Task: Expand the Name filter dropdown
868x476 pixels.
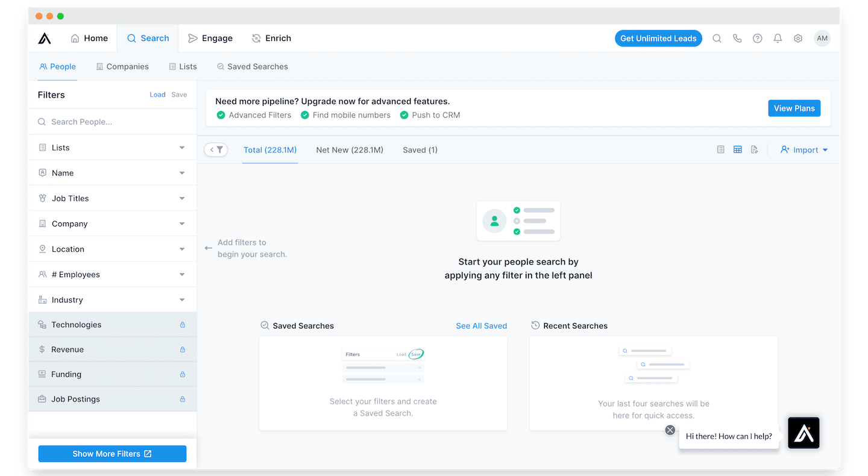Action: click(x=182, y=173)
